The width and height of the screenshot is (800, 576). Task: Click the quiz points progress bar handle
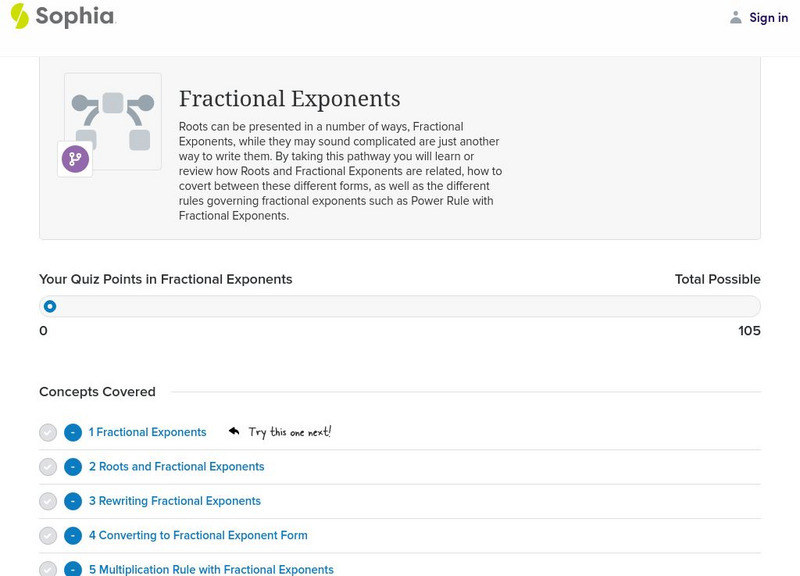point(50,307)
